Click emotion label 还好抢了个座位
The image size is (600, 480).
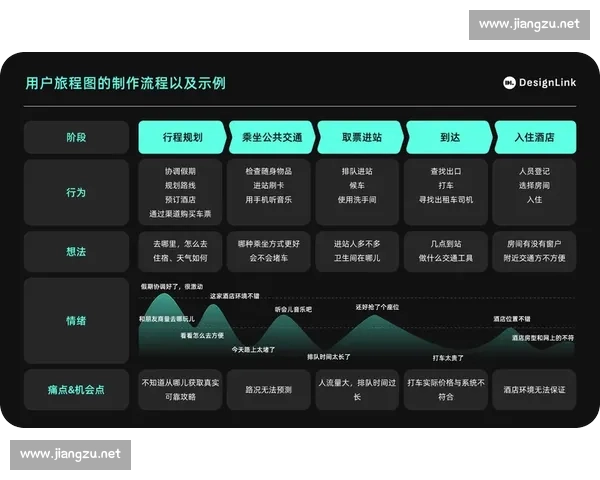click(x=377, y=307)
